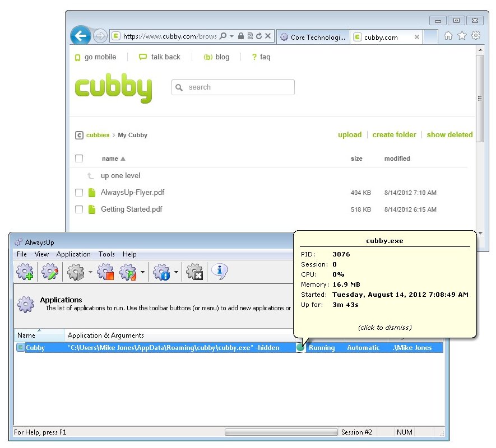Toggle compatibility view icon in address bar

click(x=250, y=36)
